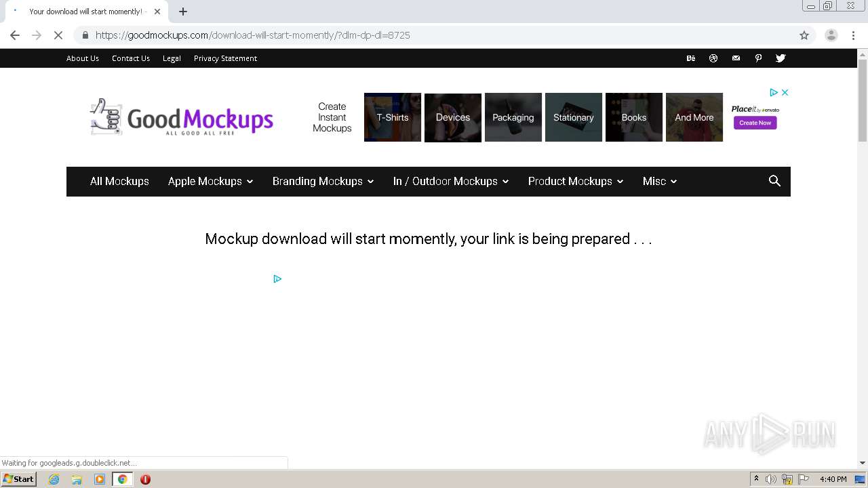Click the network tray icon
The width and height of the screenshot is (868, 488).
(787, 479)
